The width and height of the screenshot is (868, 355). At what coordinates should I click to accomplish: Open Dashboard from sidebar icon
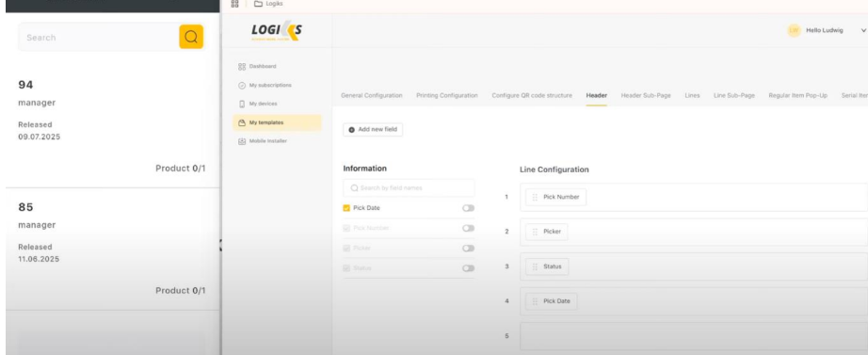coord(242,67)
